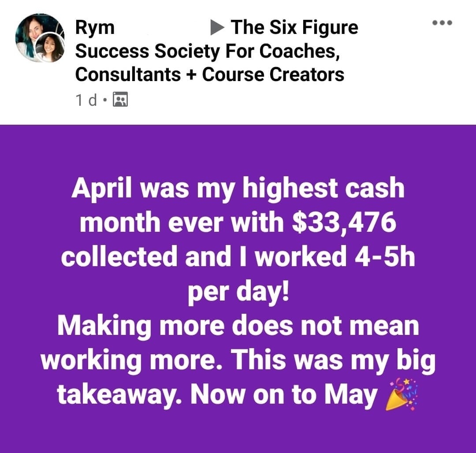Click the 'per day!' line

(x=238, y=292)
